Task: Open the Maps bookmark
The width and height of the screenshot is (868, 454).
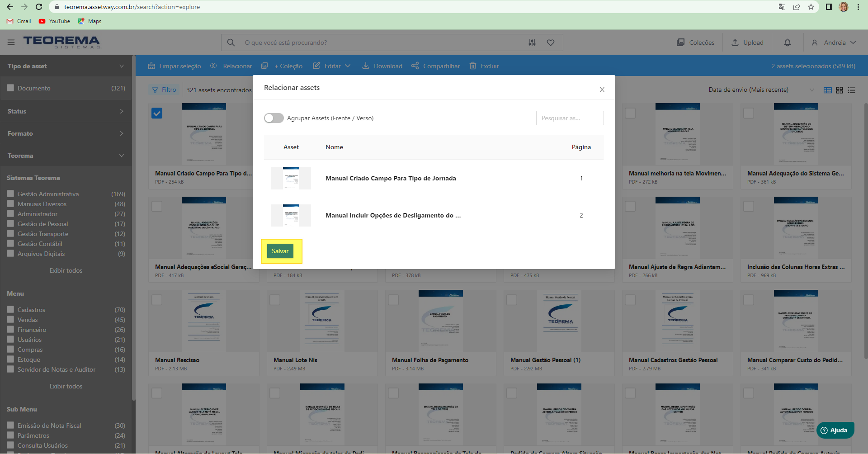Action: click(x=90, y=21)
